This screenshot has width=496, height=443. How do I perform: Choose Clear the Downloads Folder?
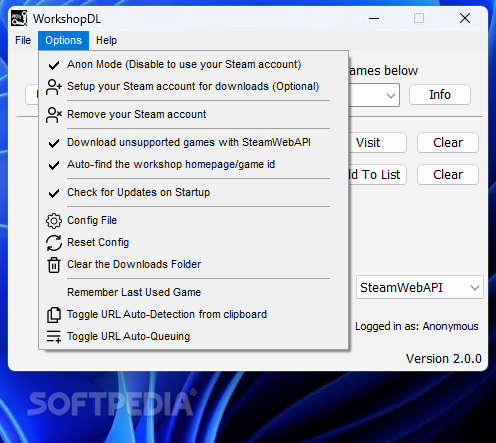pyautogui.click(x=194, y=264)
